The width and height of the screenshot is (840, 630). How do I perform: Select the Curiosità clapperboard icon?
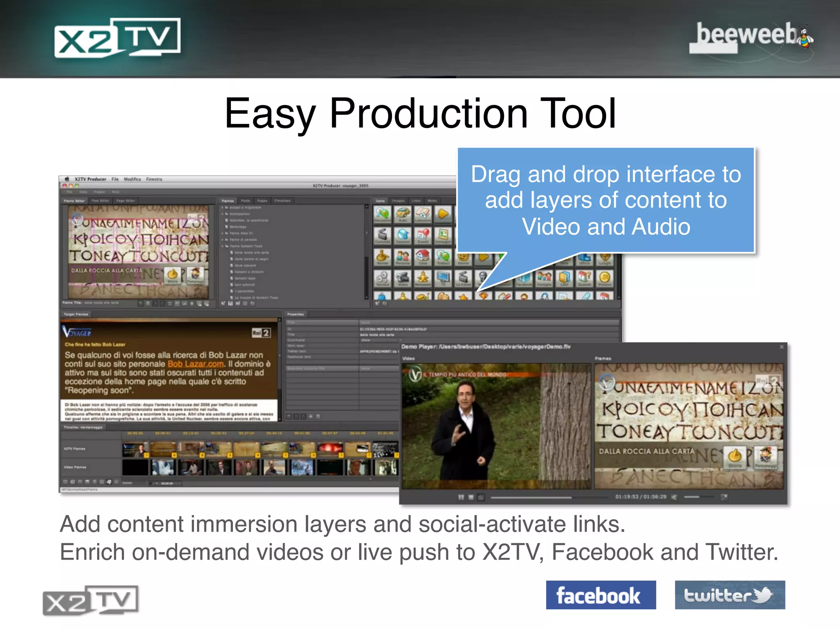coord(382,236)
